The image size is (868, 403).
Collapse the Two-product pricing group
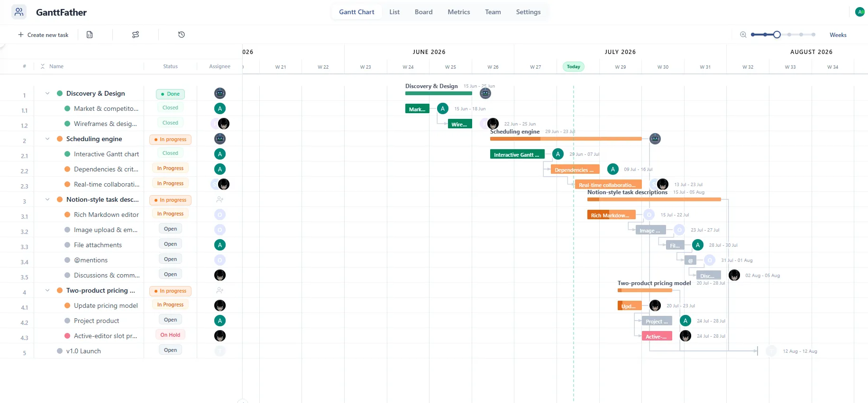tap(47, 290)
